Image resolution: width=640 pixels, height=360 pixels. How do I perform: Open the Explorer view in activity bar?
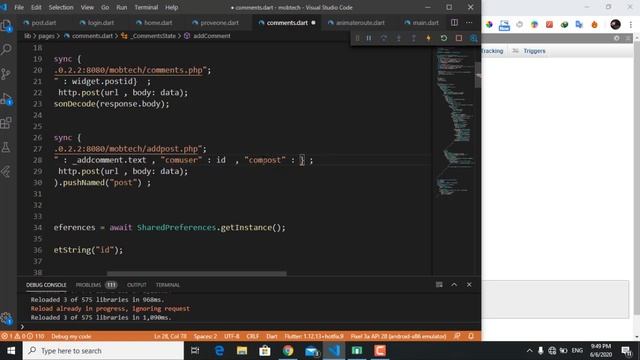(7, 26)
